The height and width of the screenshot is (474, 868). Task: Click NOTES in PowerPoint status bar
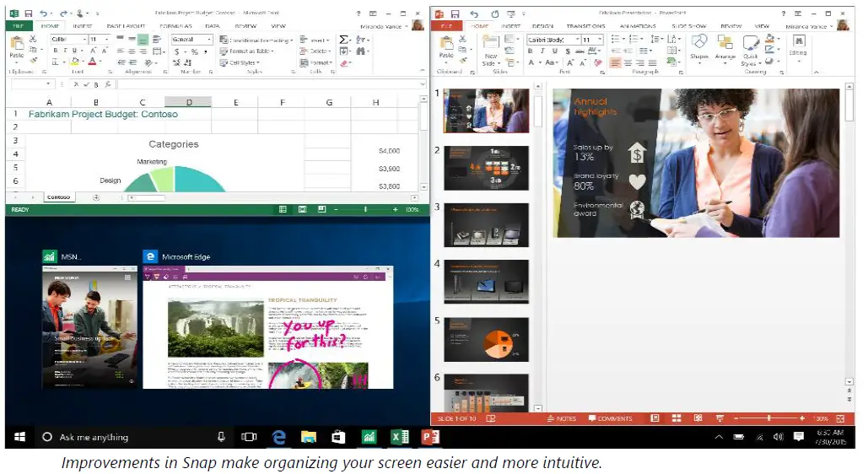(x=561, y=418)
